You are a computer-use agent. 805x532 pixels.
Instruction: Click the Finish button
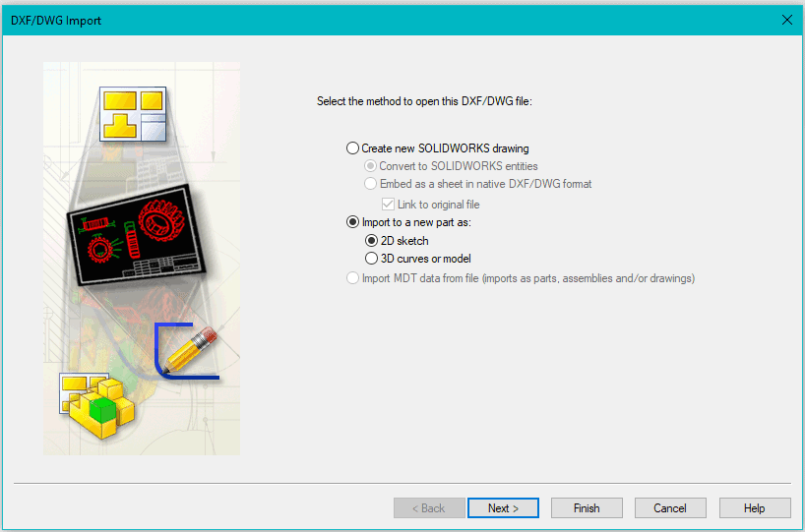(587, 507)
